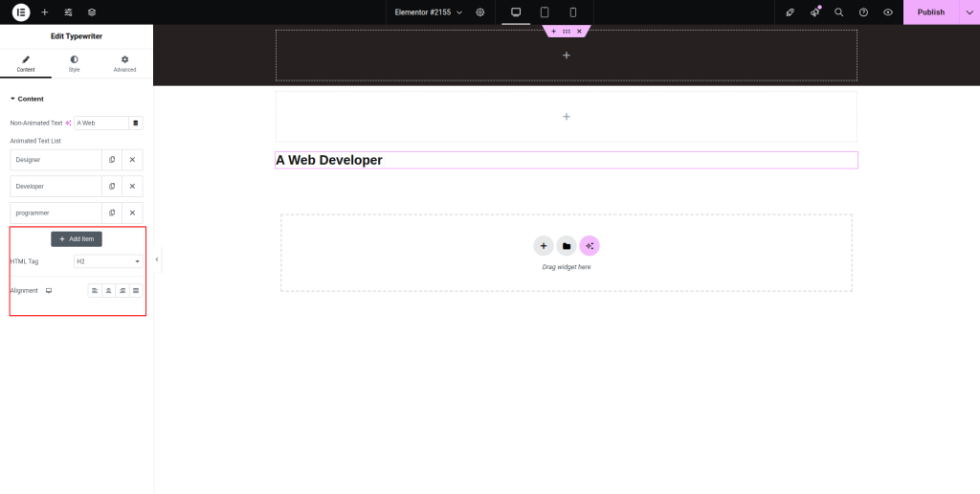Collapse the editor panel with arrow handle
Image resolution: width=980 pixels, height=494 pixels.
tap(157, 259)
